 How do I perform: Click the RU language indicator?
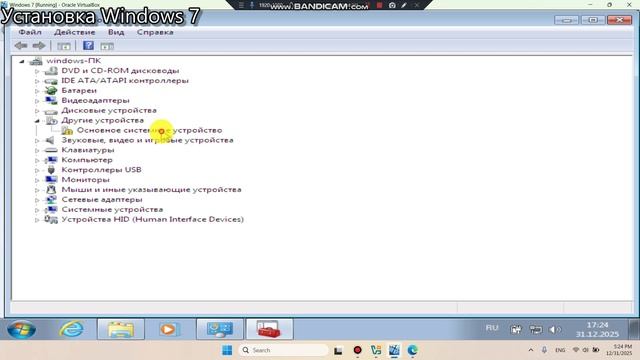point(492,328)
